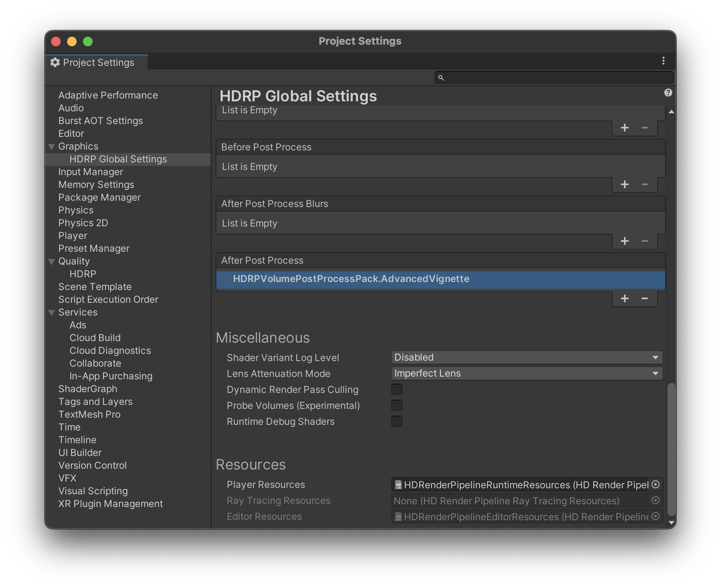Select Memory Settings
The image size is (721, 588).
pyautogui.click(x=96, y=185)
